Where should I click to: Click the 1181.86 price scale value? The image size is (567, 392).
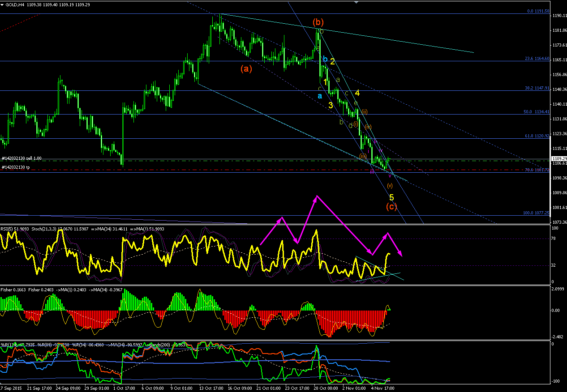(x=559, y=30)
